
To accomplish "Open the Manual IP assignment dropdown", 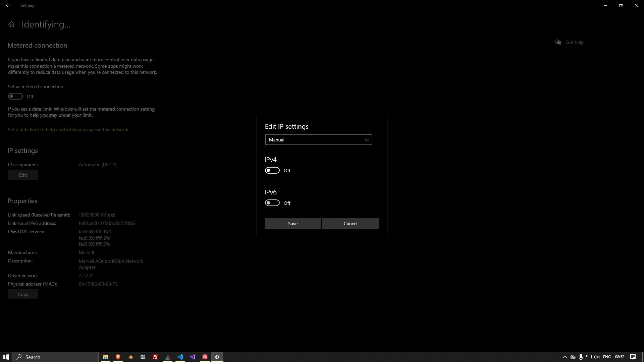I will tap(318, 140).
